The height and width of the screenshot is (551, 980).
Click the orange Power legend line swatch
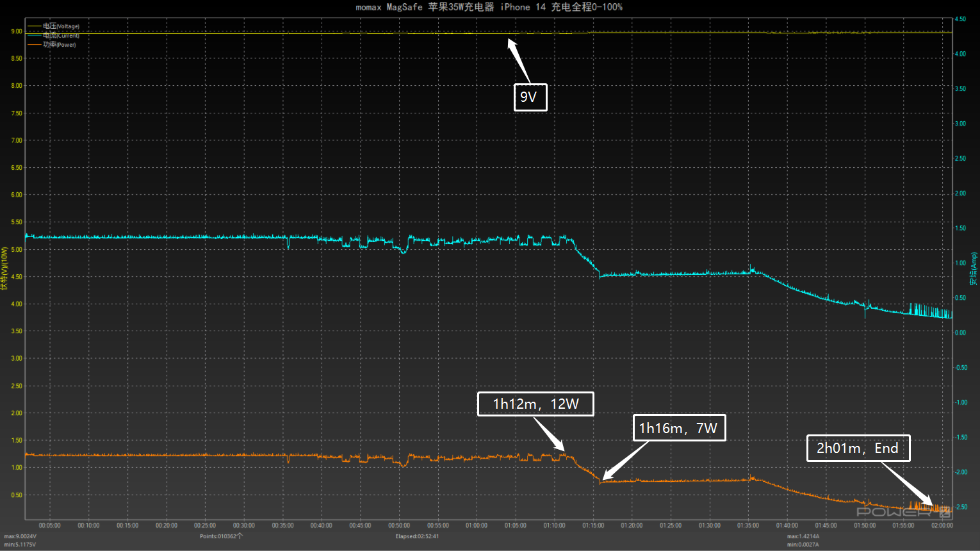(34, 44)
